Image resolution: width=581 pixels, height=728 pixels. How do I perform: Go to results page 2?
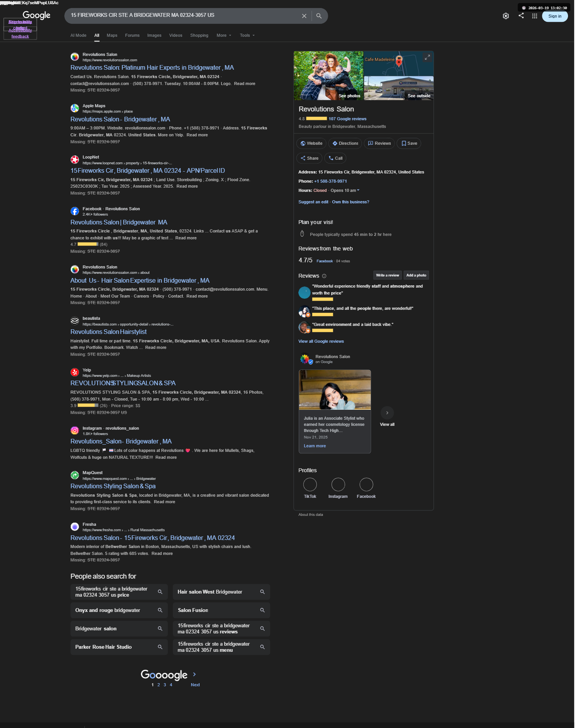[159, 685]
